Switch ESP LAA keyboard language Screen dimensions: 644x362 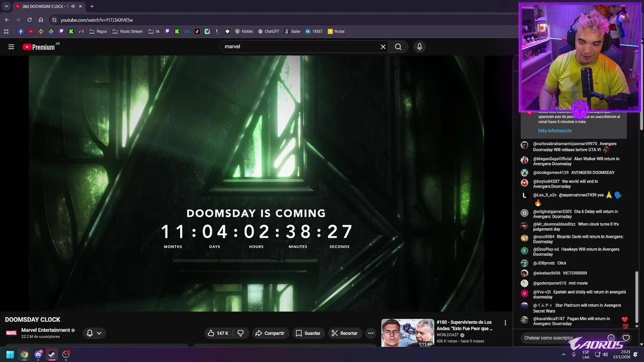(586, 354)
